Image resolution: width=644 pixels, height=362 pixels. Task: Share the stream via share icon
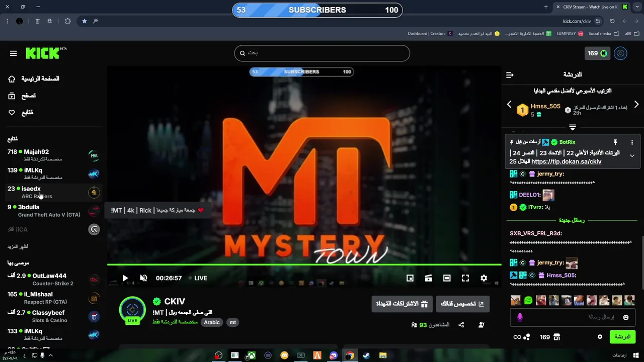pyautogui.click(x=461, y=325)
